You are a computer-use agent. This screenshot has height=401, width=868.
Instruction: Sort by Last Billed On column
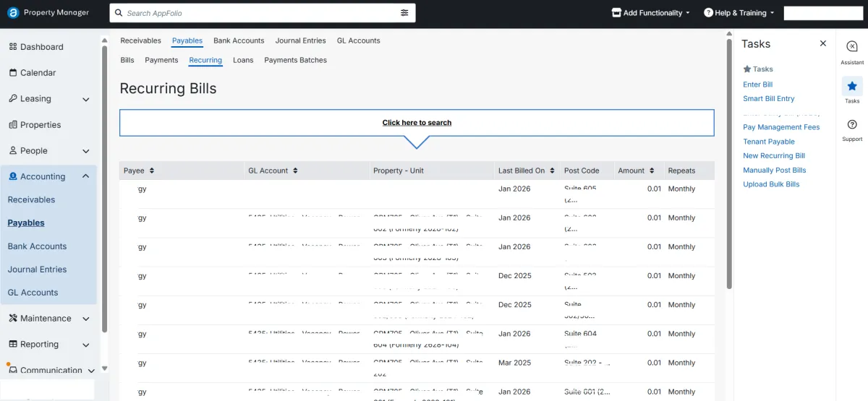click(x=553, y=171)
